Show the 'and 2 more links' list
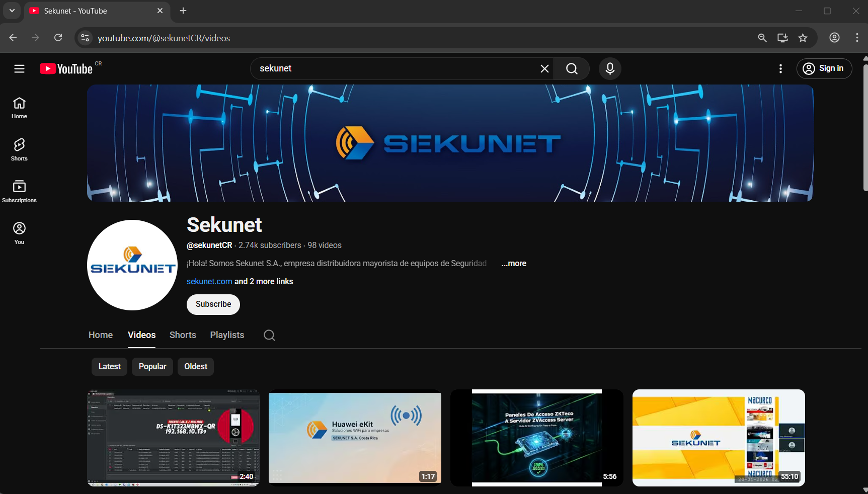This screenshot has width=868, height=494. (264, 282)
